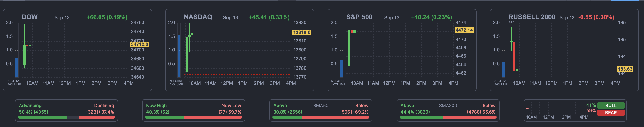Click the S&P 500 relative volume bar

point(341,50)
